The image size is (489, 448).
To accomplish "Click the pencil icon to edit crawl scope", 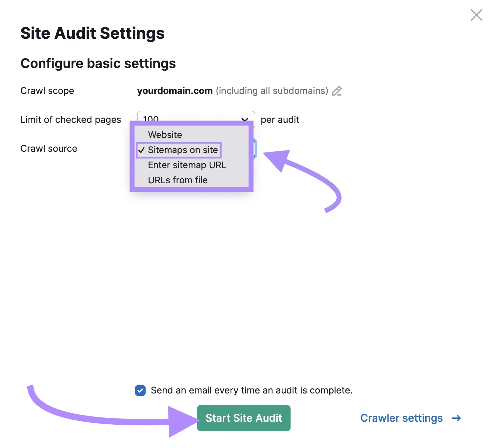I will pos(337,91).
